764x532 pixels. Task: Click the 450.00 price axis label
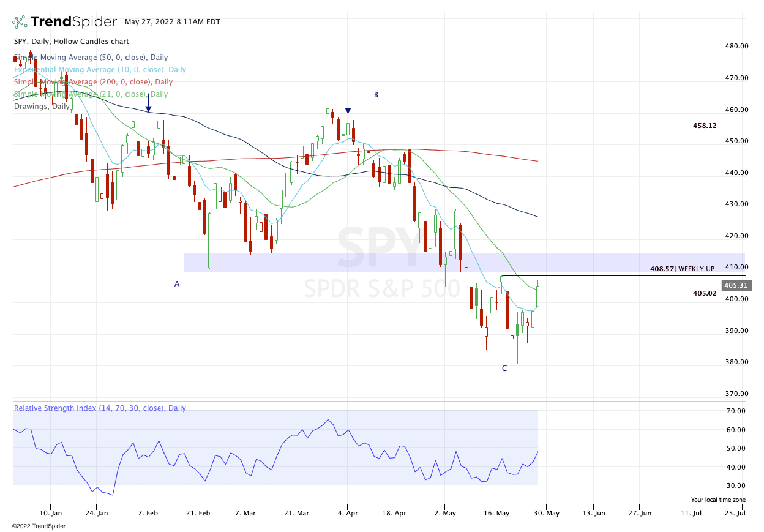(x=736, y=141)
